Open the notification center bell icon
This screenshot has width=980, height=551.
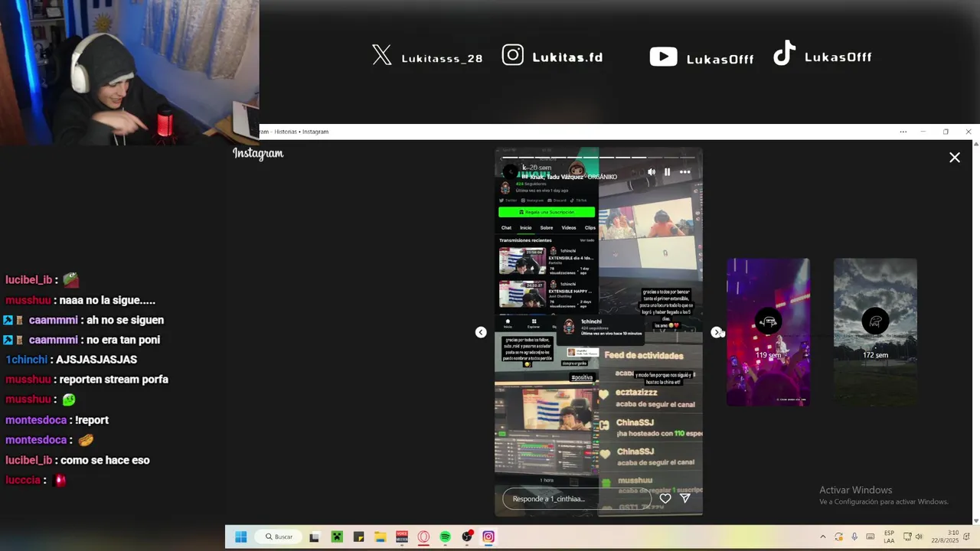[967, 536]
